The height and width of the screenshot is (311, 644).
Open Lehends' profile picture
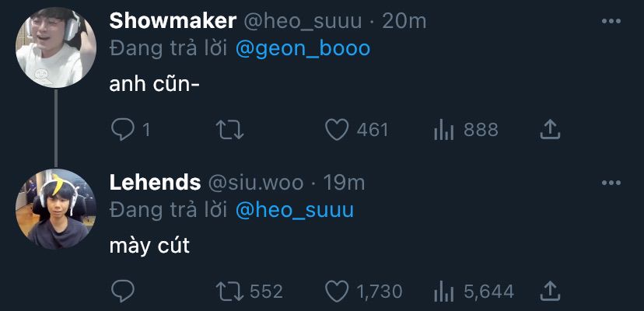[55, 210]
